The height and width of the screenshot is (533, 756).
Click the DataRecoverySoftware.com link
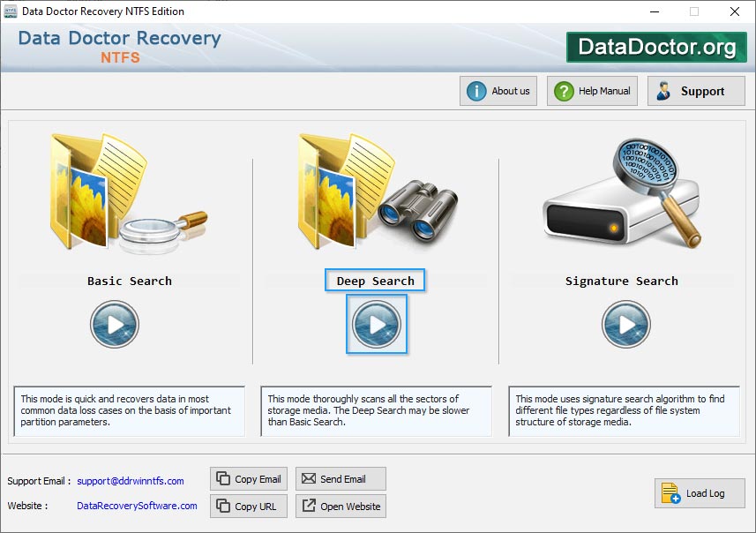pyautogui.click(x=137, y=506)
